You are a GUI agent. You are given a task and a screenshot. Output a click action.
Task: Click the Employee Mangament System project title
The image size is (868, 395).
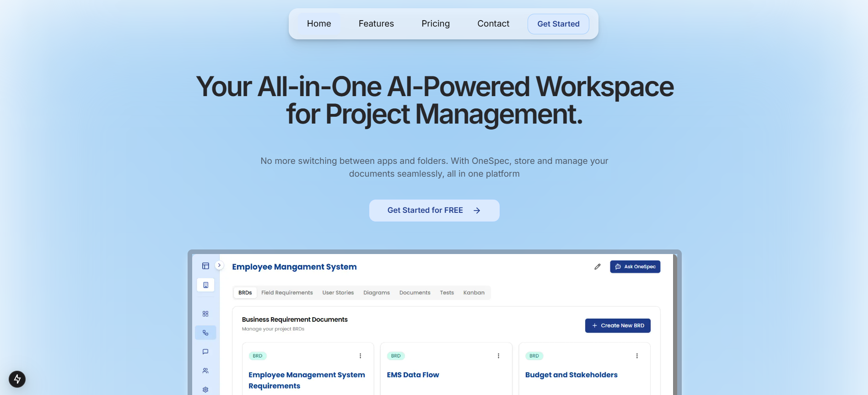294,267
